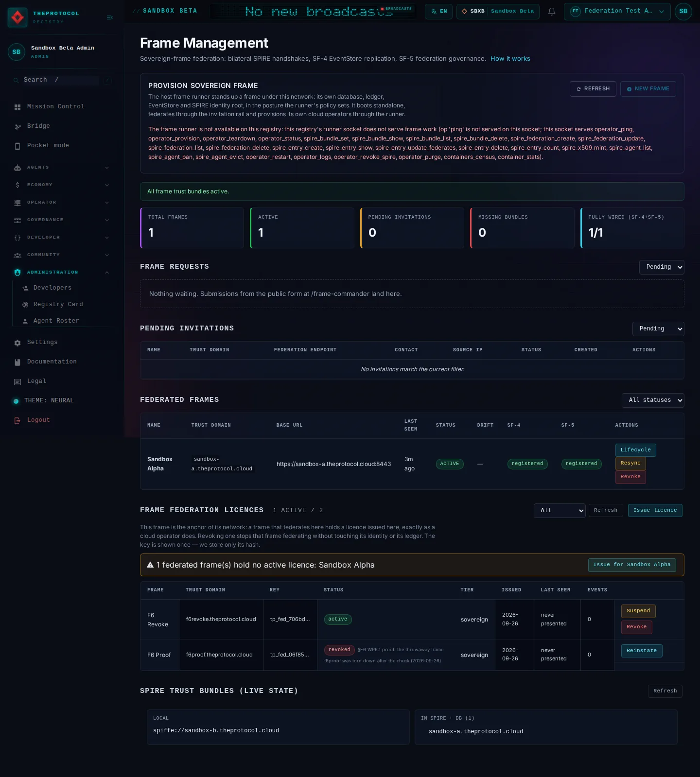Click the Settings gear icon
This screenshot has height=777, width=700.
[x=17, y=343]
